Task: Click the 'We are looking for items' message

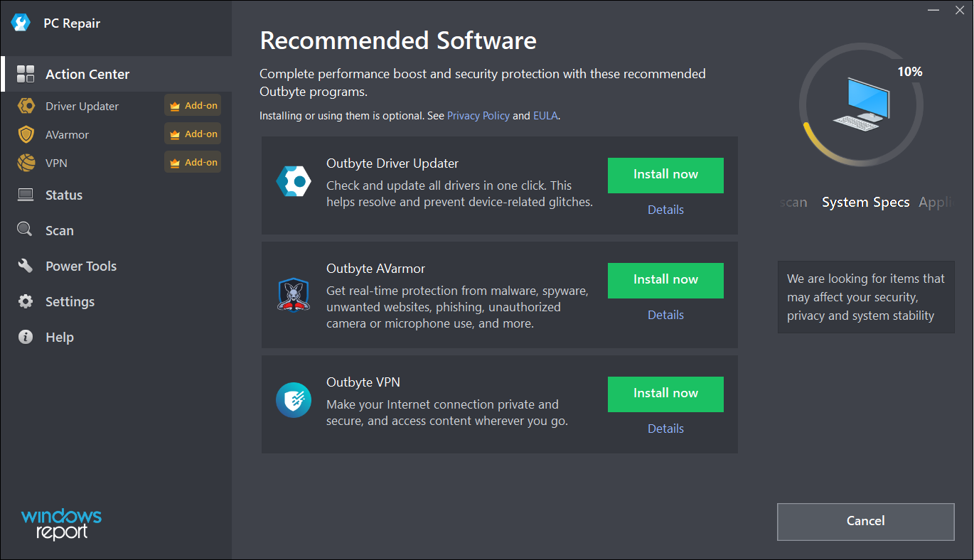Action: [x=865, y=297]
